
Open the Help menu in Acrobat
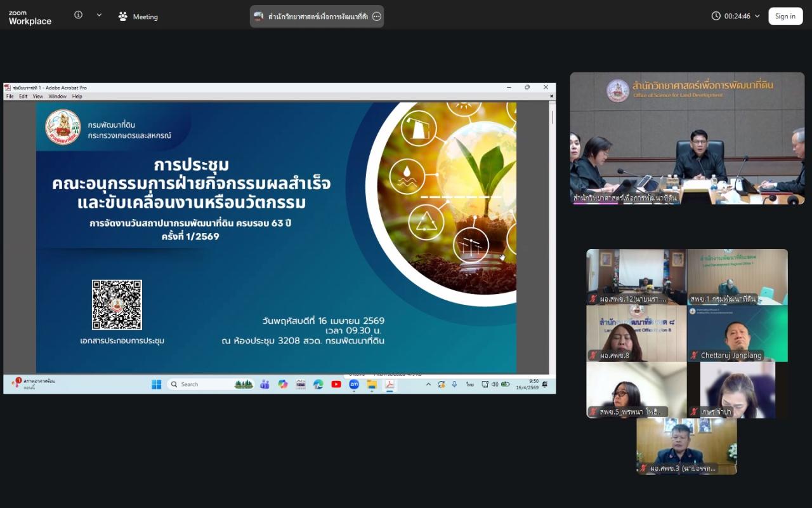(77, 97)
